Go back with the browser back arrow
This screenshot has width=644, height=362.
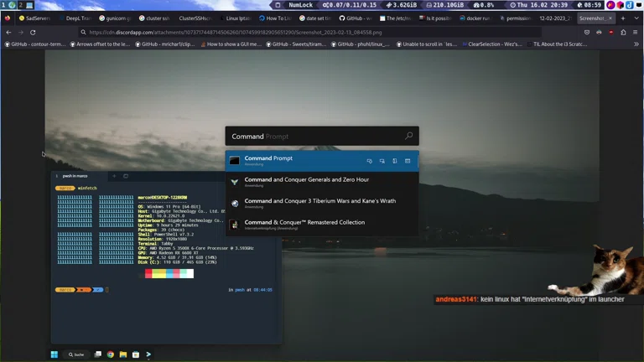[x=8, y=33]
